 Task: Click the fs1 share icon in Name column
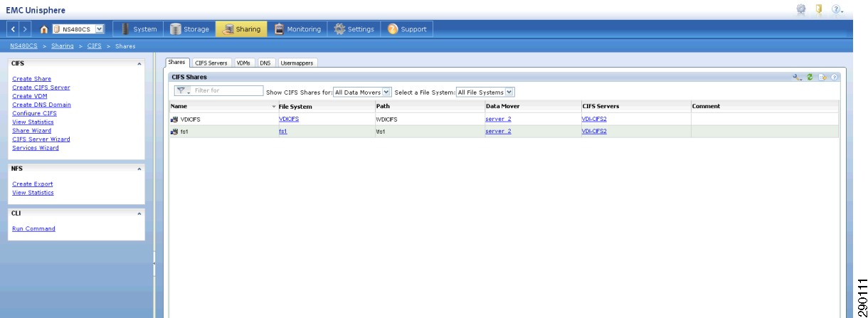[x=174, y=131]
